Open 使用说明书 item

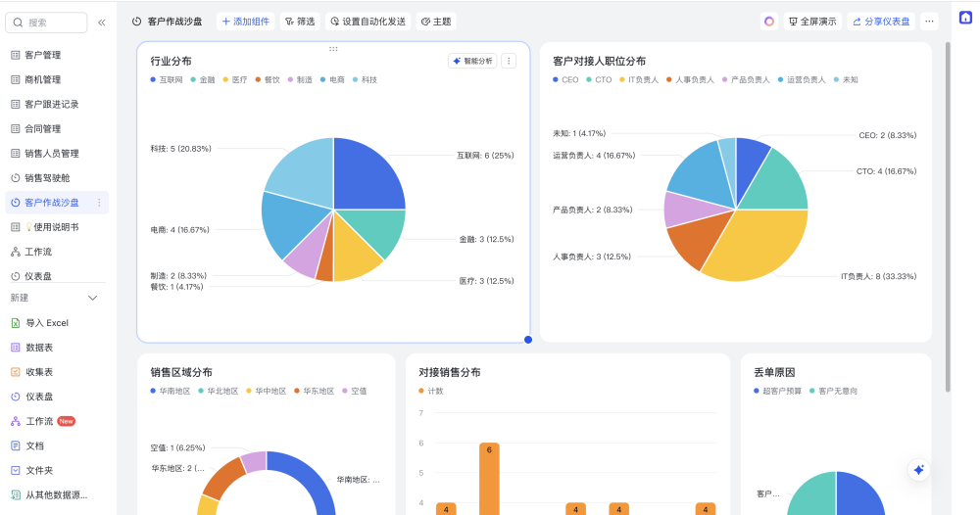(x=56, y=227)
